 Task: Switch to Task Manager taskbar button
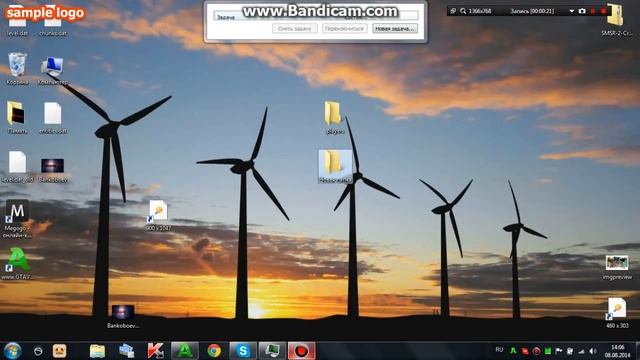click(x=272, y=351)
